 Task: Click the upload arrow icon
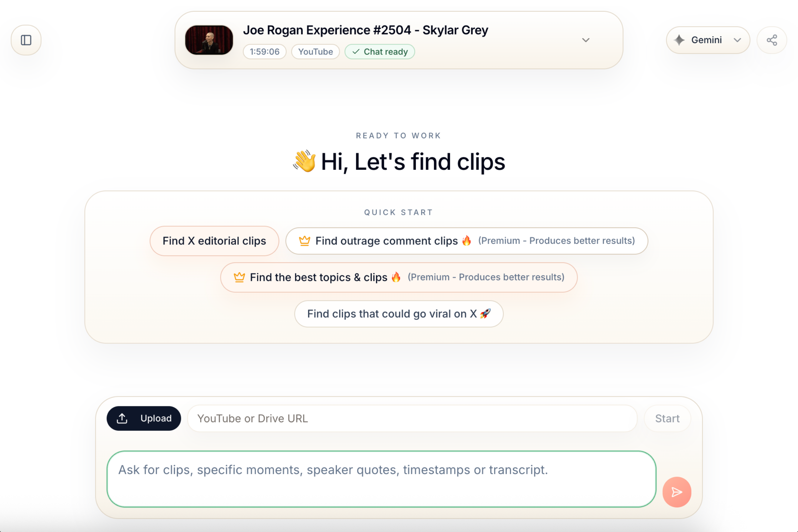[x=122, y=418]
